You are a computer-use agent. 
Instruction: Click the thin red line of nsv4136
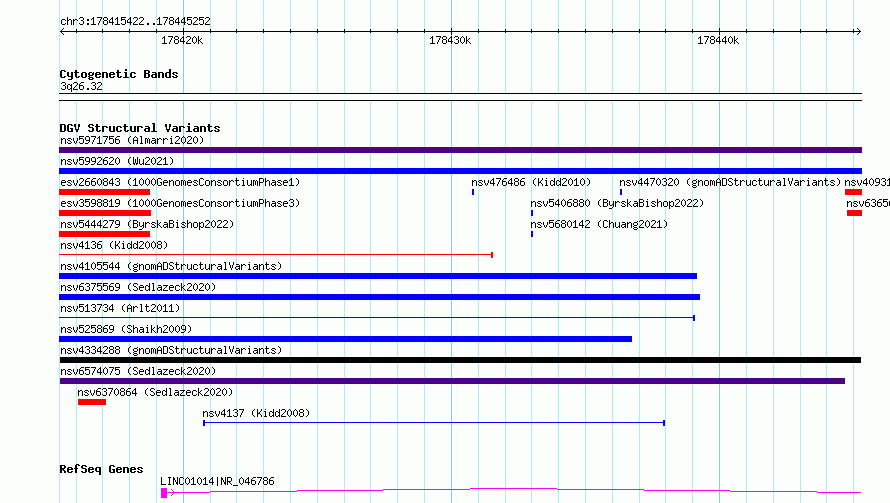[276, 255]
